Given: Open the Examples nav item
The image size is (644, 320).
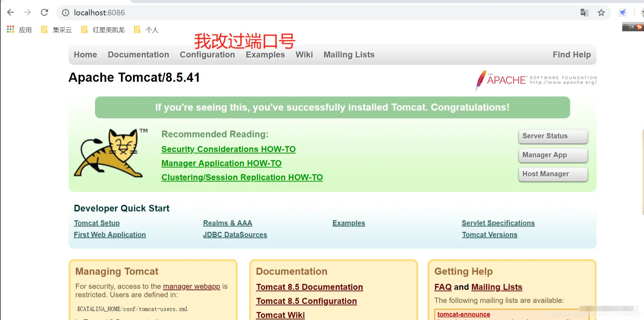Looking at the screenshot, I should [x=265, y=55].
